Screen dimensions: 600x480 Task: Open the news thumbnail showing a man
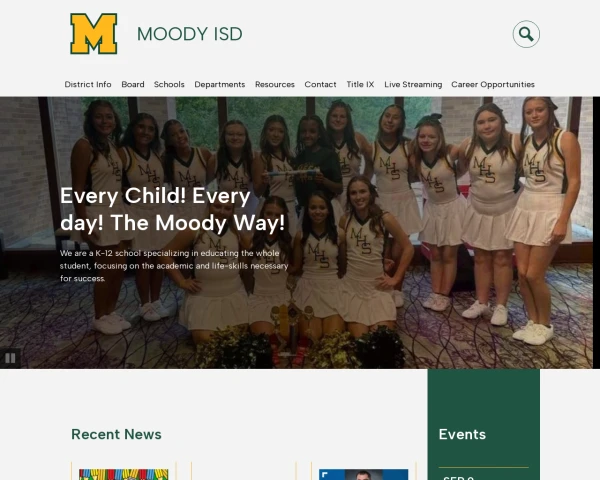click(364, 475)
